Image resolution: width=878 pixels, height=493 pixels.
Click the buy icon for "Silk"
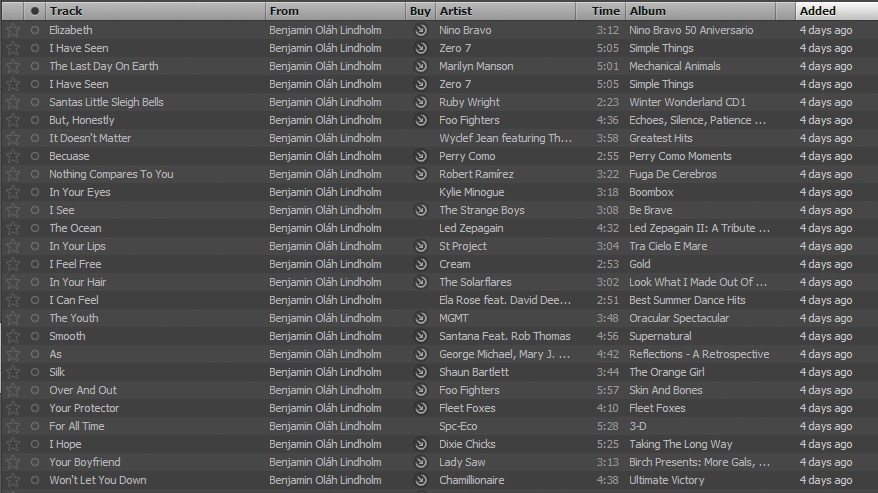(x=421, y=372)
